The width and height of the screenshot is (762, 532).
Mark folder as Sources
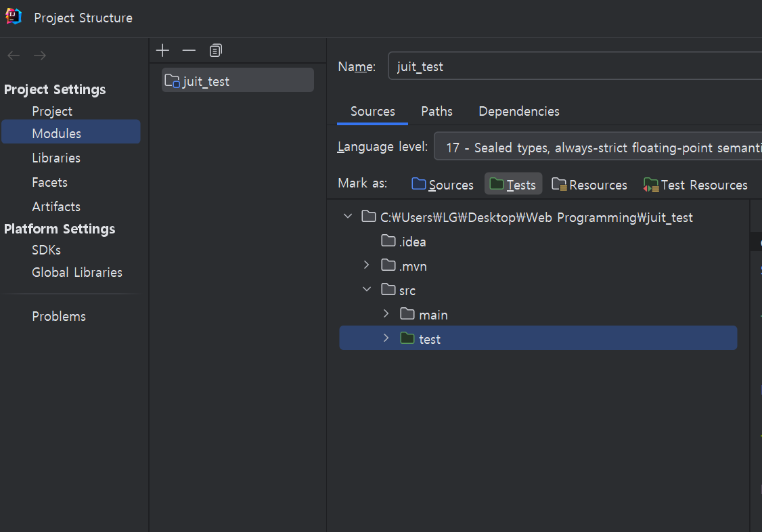click(x=443, y=185)
